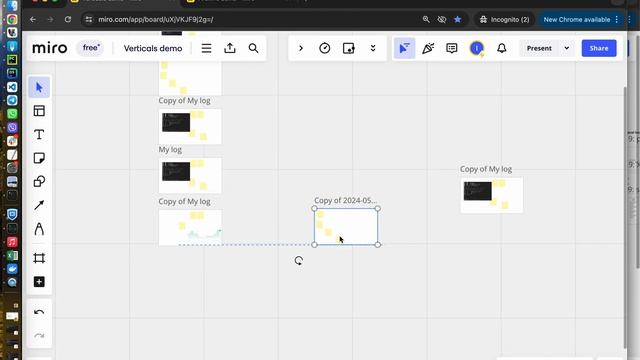Select the Shapes tool
This screenshot has width=640, height=360.
pyautogui.click(x=39, y=181)
